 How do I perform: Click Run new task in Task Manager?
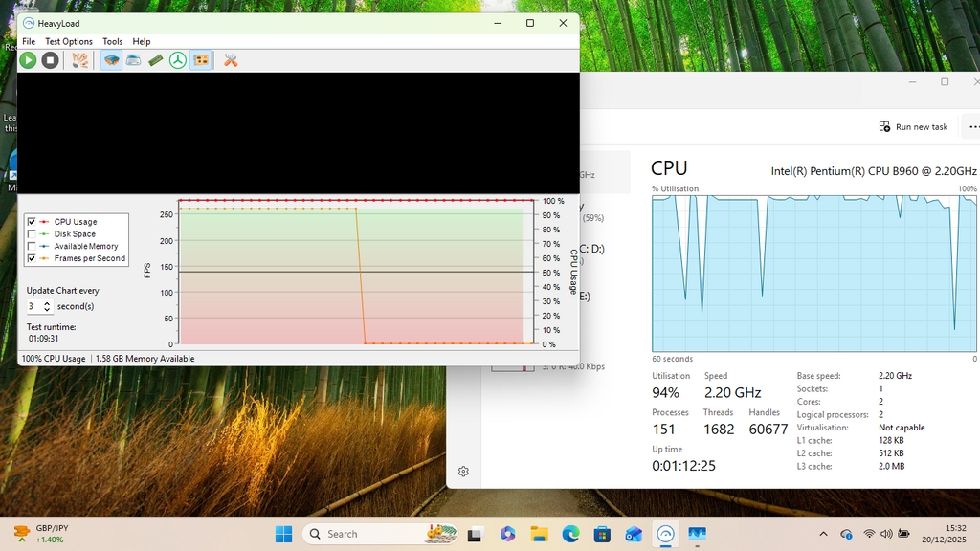(x=913, y=126)
